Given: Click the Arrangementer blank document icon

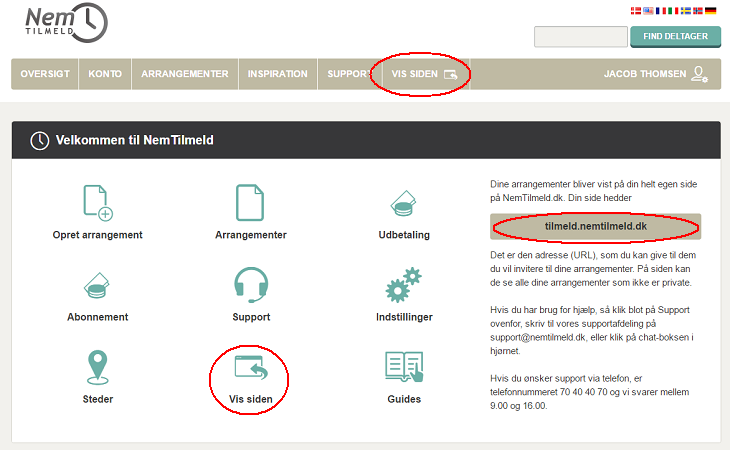Looking at the screenshot, I should click(x=250, y=202).
